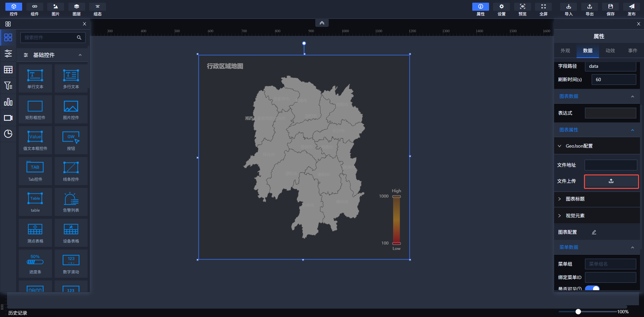Add the 告警列表 alarm list widget
The width and height of the screenshot is (644, 317).
click(71, 202)
